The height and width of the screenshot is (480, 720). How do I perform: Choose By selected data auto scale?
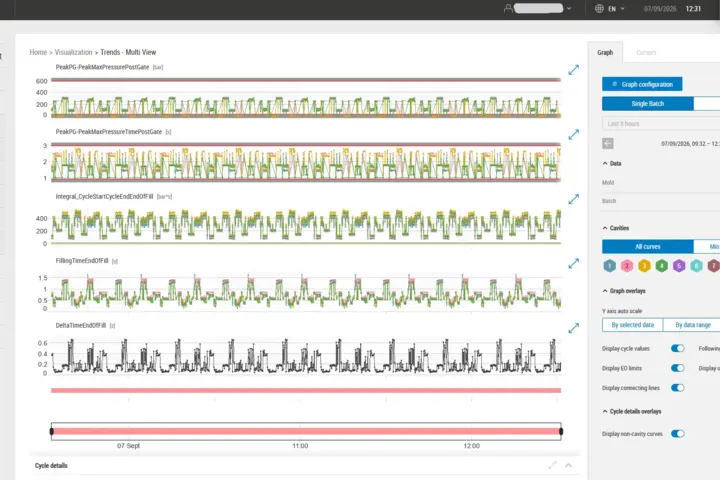(x=632, y=325)
